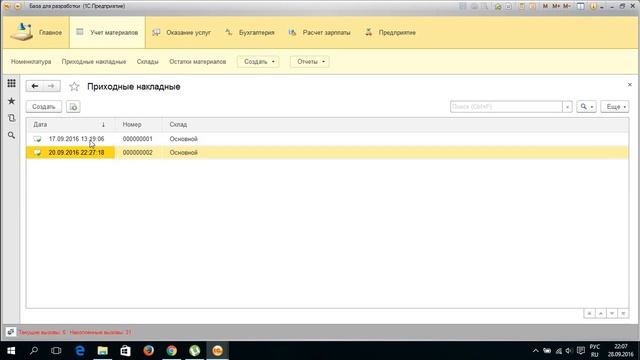Open Склады link
The image size is (640, 360).
click(147, 62)
